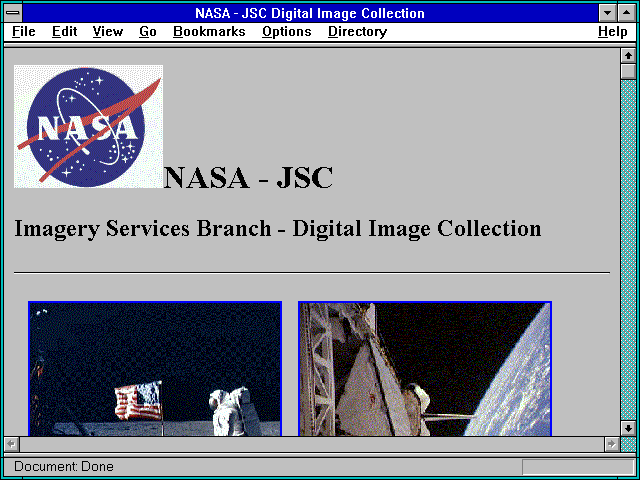Open the shuttle and Earth image link
The image size is (640, 480).
(x=425, y=369)
